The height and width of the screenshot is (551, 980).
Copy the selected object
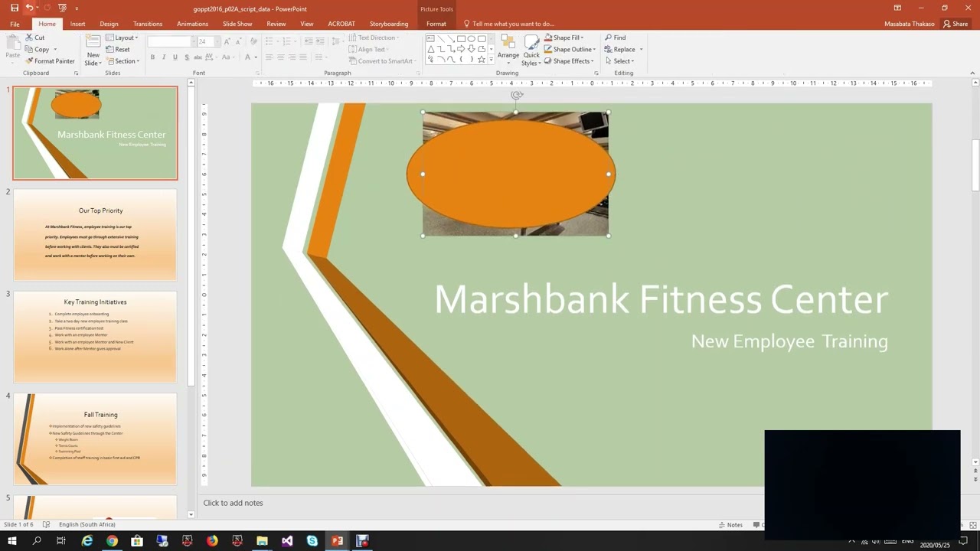click(37, 49)
